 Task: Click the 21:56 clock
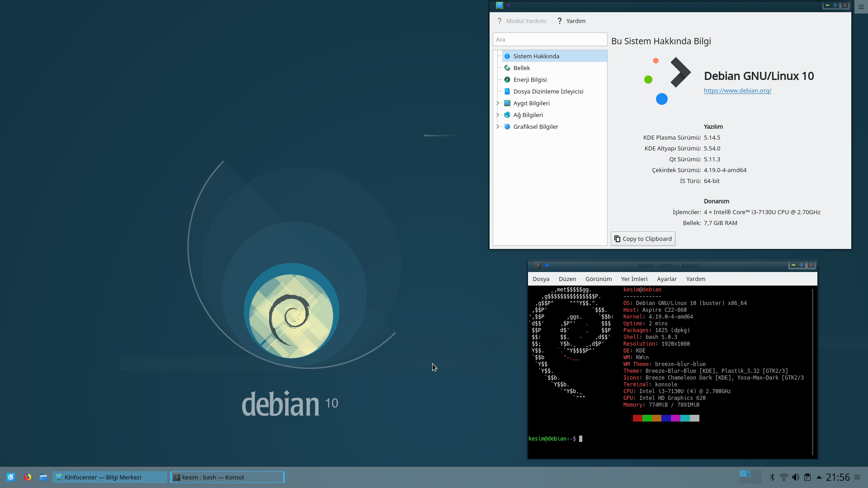point(838,477)
